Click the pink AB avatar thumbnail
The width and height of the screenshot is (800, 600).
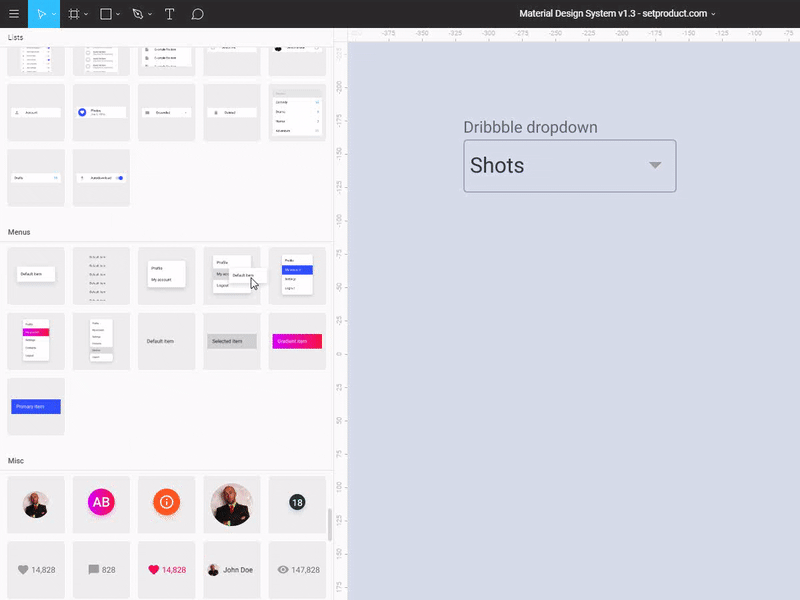point(100,503)
